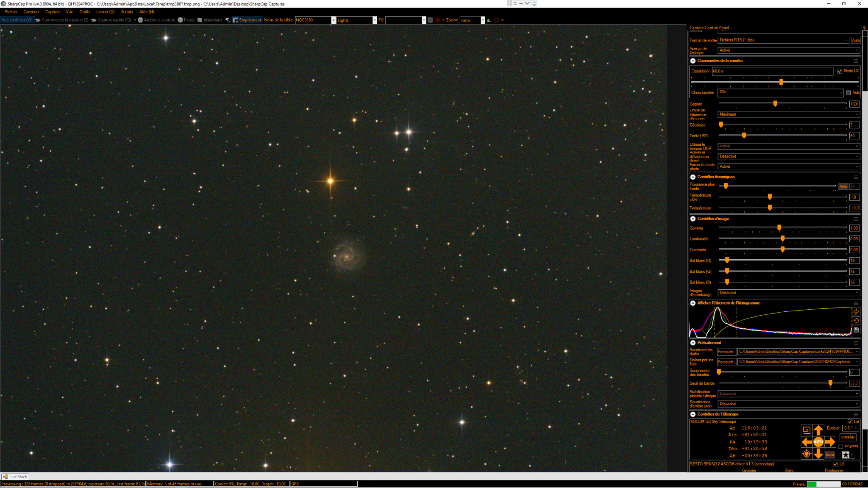Image resolution: width=868 pixels, height=488 pixels.
Task: Click the Gagner gain slider handle
Action: coord(775,104)
